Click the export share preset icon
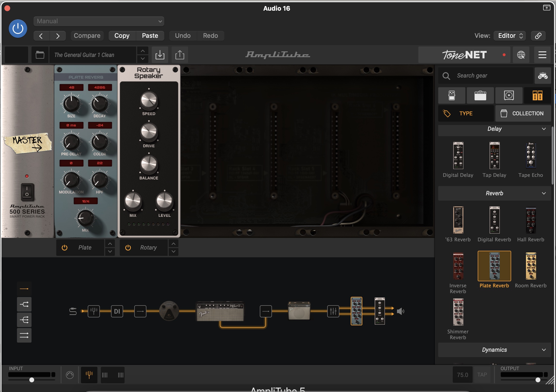Image resolution: width=556 pixels, height=392 pixels. click(x=180, y=55)
